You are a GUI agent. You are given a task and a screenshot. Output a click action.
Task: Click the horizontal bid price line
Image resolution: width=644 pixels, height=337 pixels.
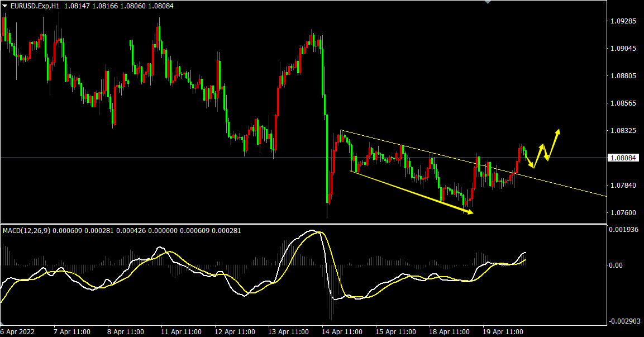[x=168, y=158]
